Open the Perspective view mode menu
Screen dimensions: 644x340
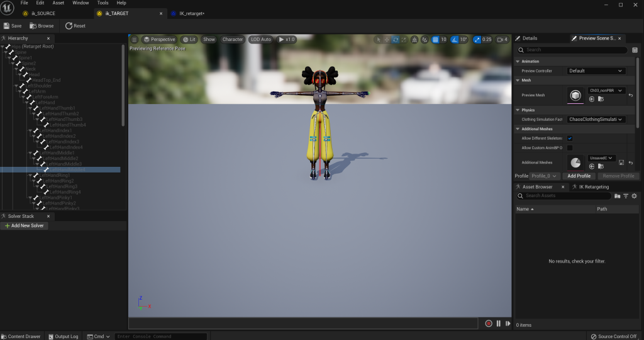159,40
